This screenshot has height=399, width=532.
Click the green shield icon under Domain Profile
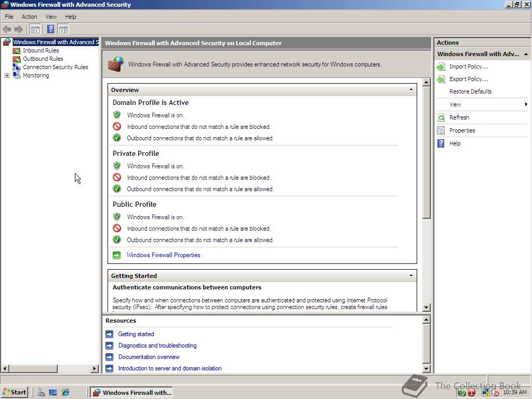coord(117,115)
